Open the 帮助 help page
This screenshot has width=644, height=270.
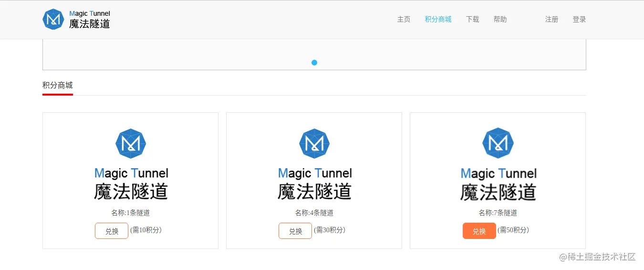tap(500, 20)
